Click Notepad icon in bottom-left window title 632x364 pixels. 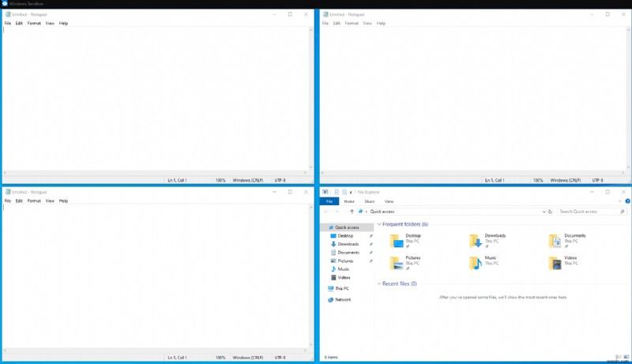point(8,192)
